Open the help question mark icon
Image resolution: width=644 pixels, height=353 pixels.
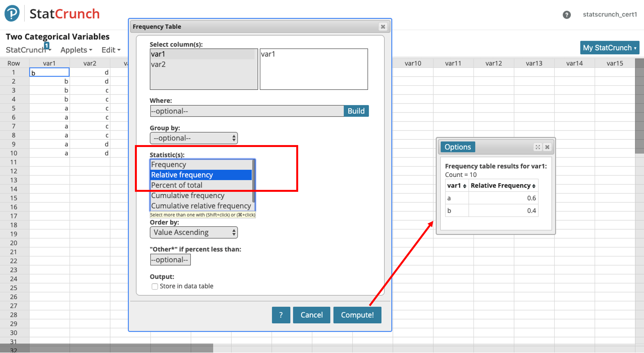[x=567, y=15]
